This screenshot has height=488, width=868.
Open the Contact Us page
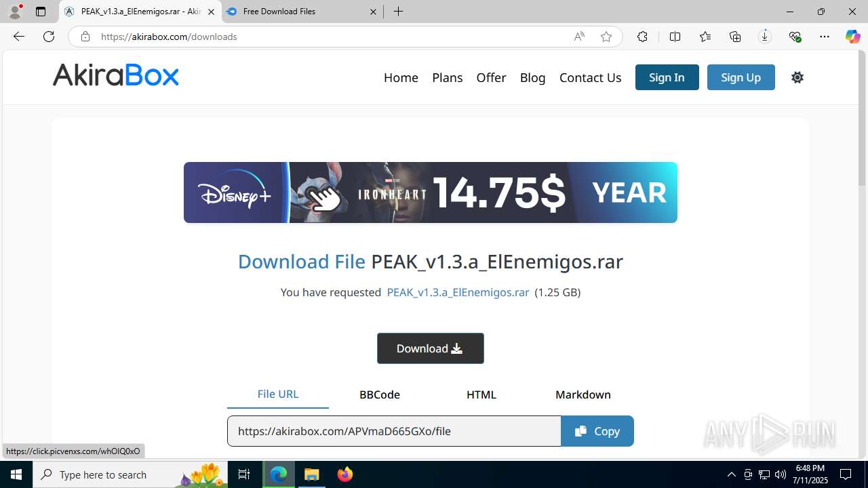point(590,77)
